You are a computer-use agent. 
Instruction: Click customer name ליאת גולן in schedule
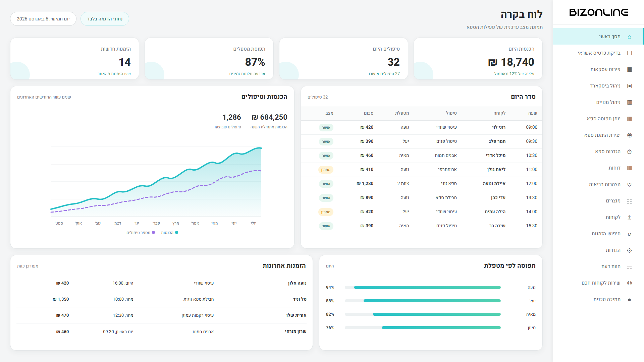[x=496, y=170]
